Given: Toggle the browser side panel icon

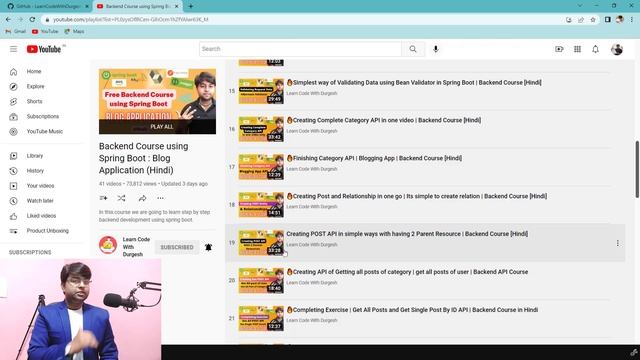Looking at the screenshot, I should pos(608,20).
